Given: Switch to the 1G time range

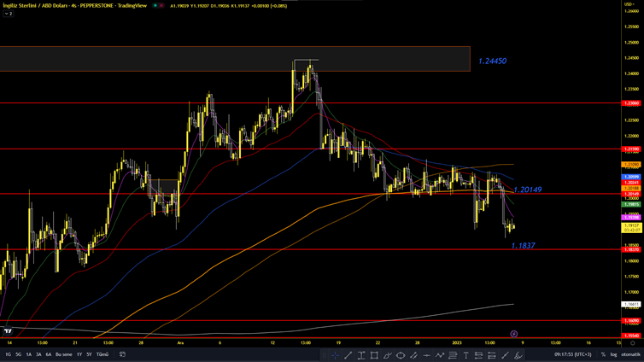Looking at the screenshot, I should [9, 354].
